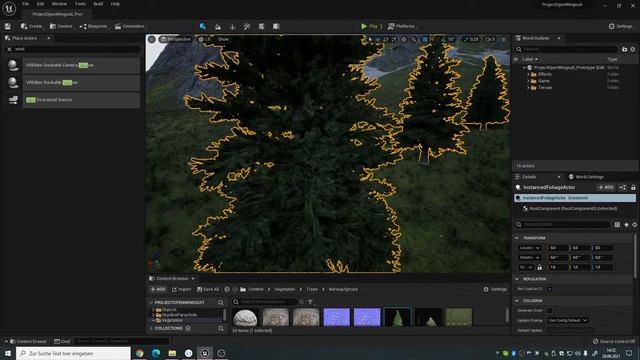Select the spruce tree asset thumbnail
640x360 pixels.
(x=398, y=317)
